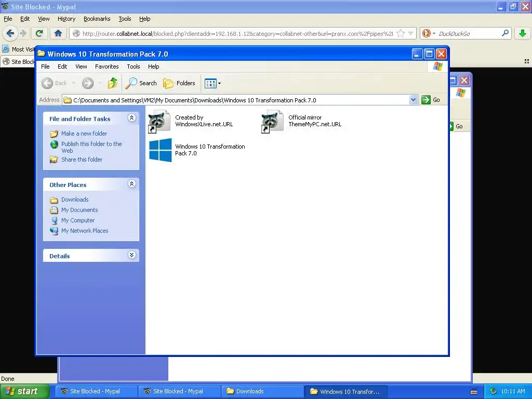532x399 pixels.
Task: Open the Back history dropdown arrow
Action: click(73, 83)
